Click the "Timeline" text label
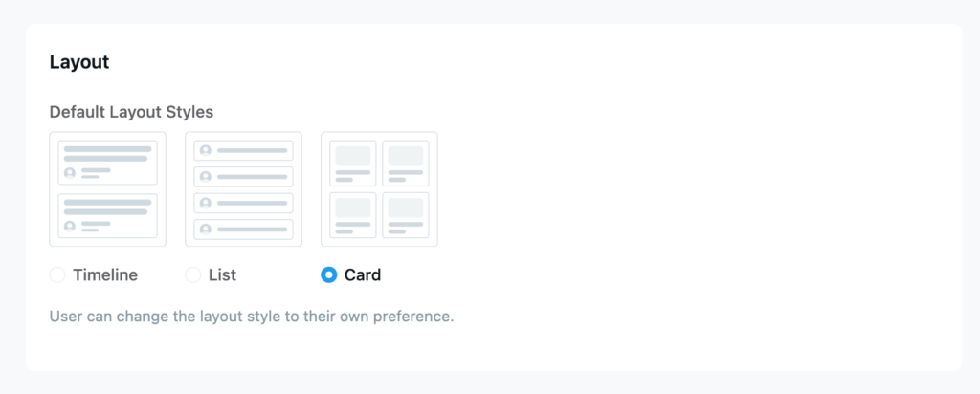 (x=105, y=275)
